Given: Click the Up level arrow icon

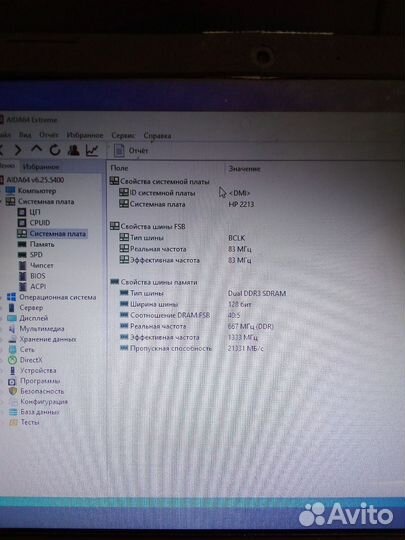Looking at the screenshot, I should (37, 149).
